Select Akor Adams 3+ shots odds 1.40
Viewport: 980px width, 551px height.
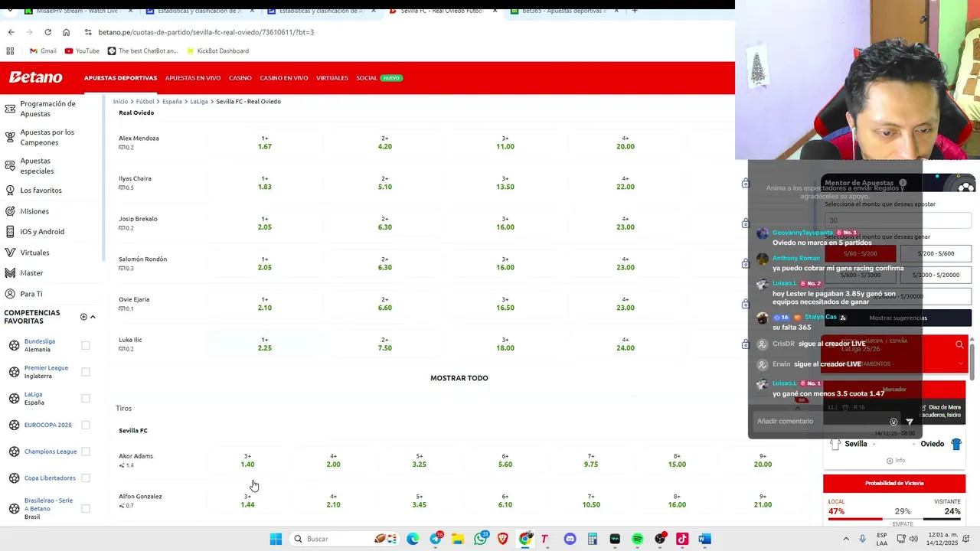tap(247, 460)
